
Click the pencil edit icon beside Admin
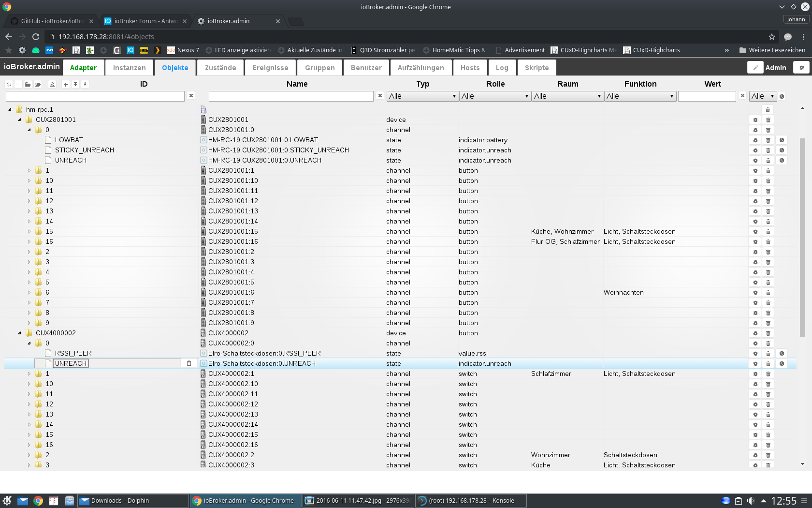pyautogui.click(x=755, y=68)
